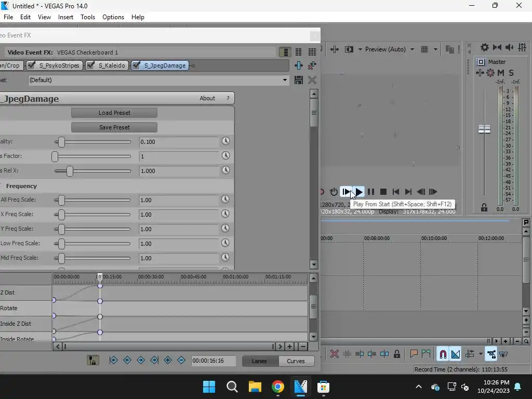The height and width of the screenshot is (399, 532).
Task: Step to next frame
Action: click(x=433, y=192)
